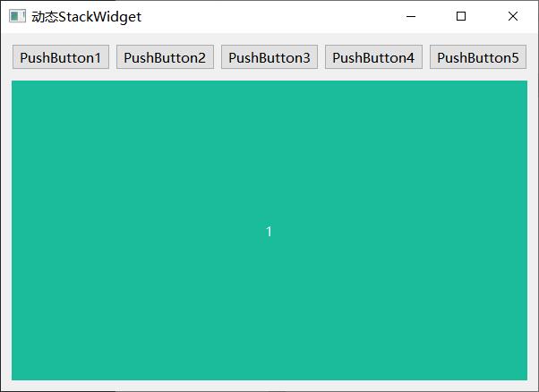The width and height of the screenshot is (539, 392).
Task: Click the "1" label on the page
Action: point(269,232)
